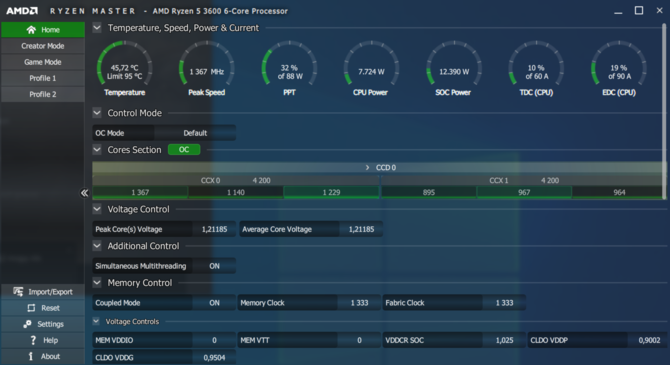Collapse the Cores Section
670x365 pixels.
97,150
